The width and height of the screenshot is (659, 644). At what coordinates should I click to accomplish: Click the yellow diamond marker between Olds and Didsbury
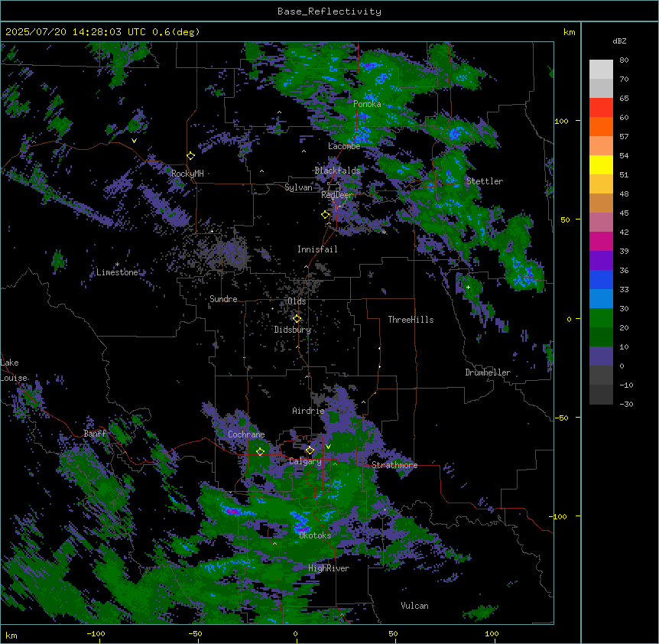pyautogui.click(x=297, y=319)
